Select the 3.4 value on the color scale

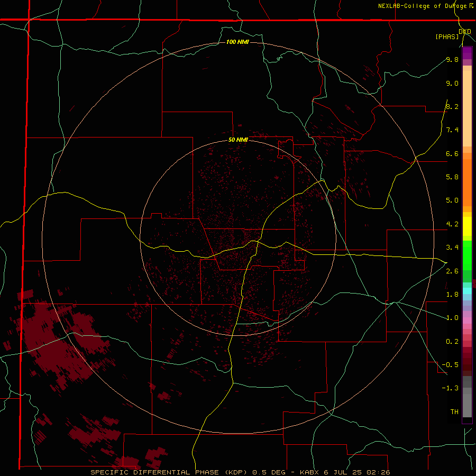pyautogui.click(x=452, y=247)
